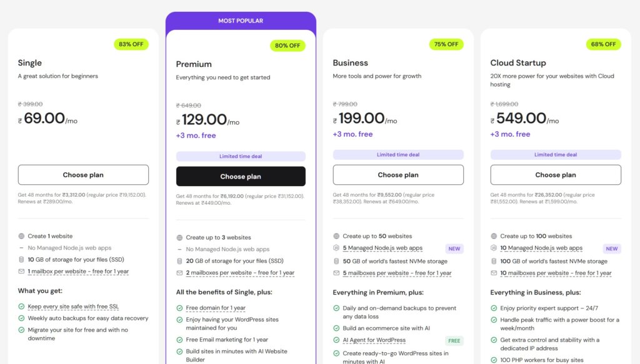Click globe icon in Single plan

21,237
